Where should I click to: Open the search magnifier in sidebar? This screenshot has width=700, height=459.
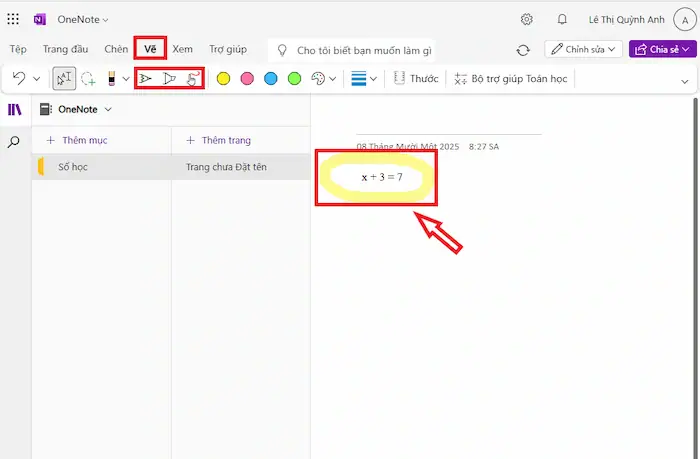[x=14, y=143]
